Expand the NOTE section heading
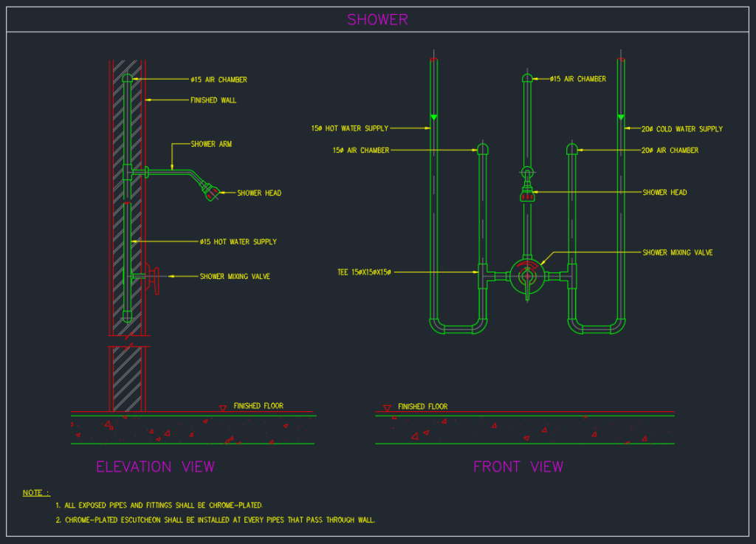 coord(35,492)
